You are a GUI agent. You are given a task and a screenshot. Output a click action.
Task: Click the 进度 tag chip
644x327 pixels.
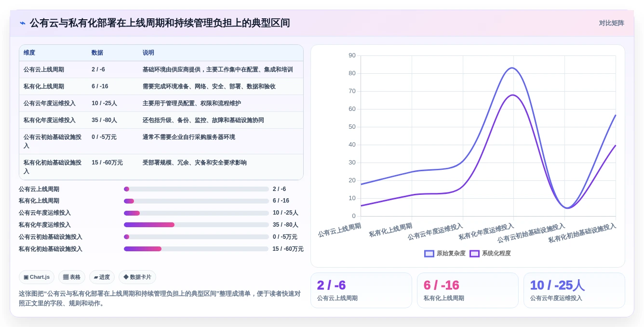(102, 277)
